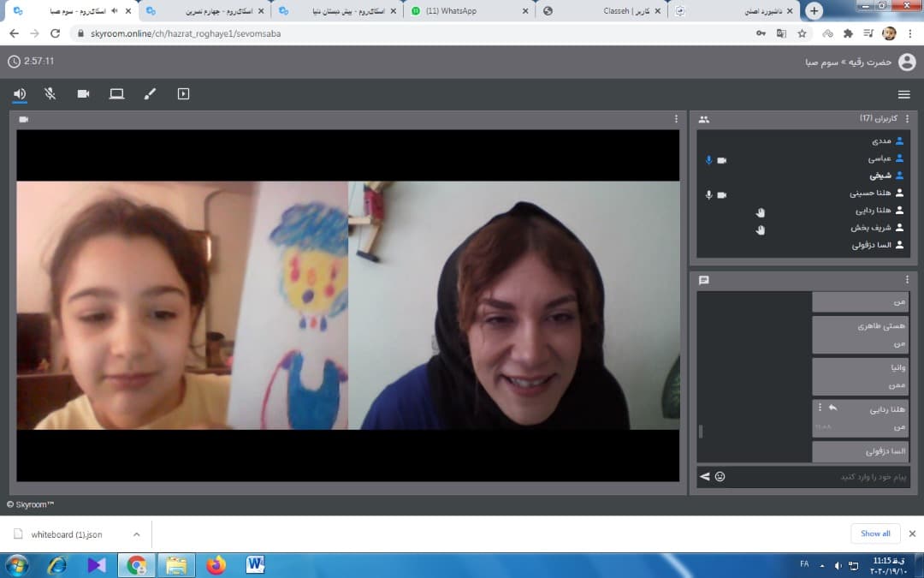Unmute the microphone in the toolbar

[50, 94]
